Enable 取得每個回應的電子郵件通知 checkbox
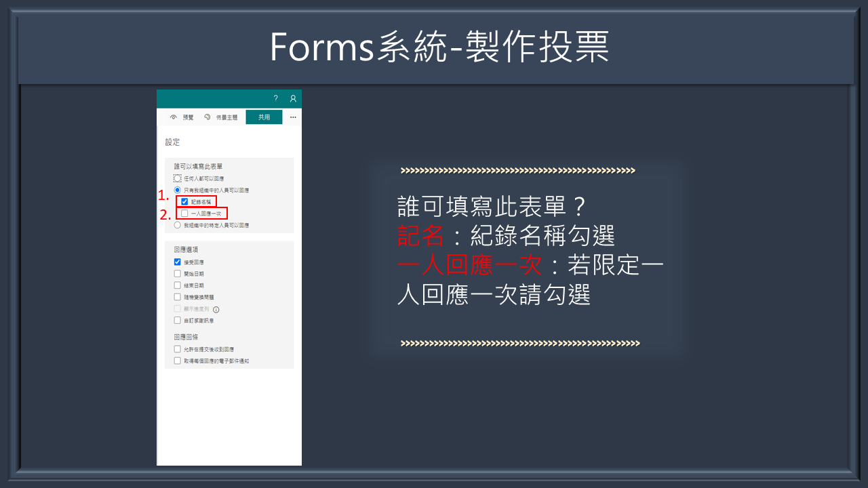868x488 pixels. tap(178, 361)
